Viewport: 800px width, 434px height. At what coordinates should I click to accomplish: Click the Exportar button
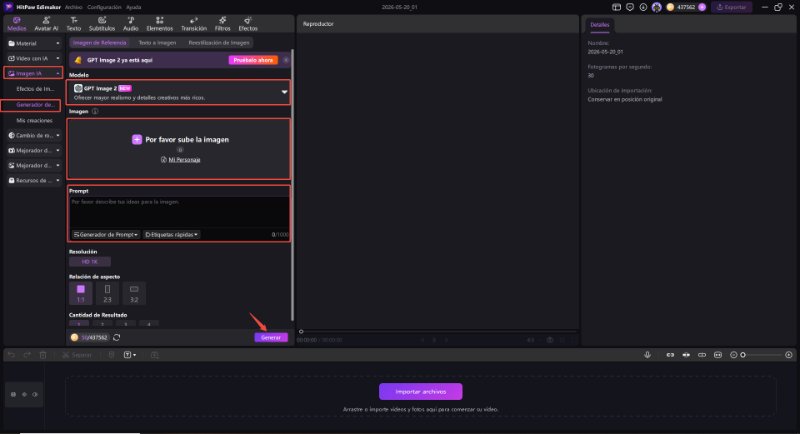pyautogui.click(x=731, y=7)
